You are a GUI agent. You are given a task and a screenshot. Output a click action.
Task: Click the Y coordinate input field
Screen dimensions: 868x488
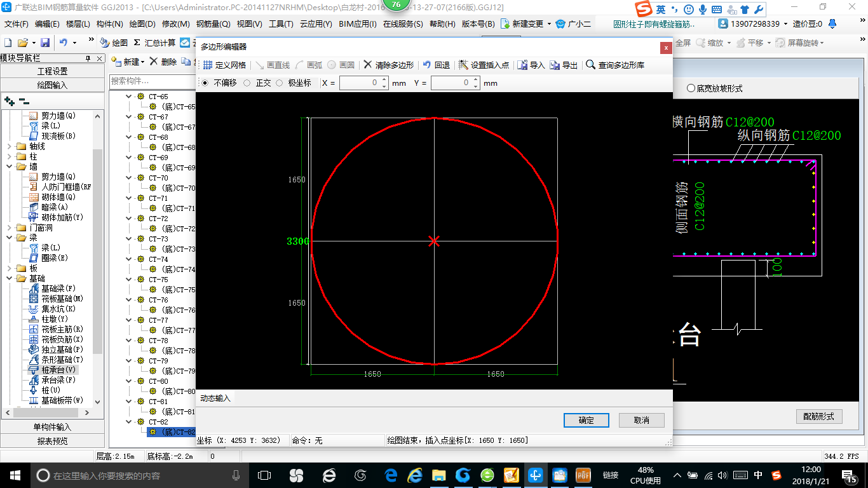point(451,83)
